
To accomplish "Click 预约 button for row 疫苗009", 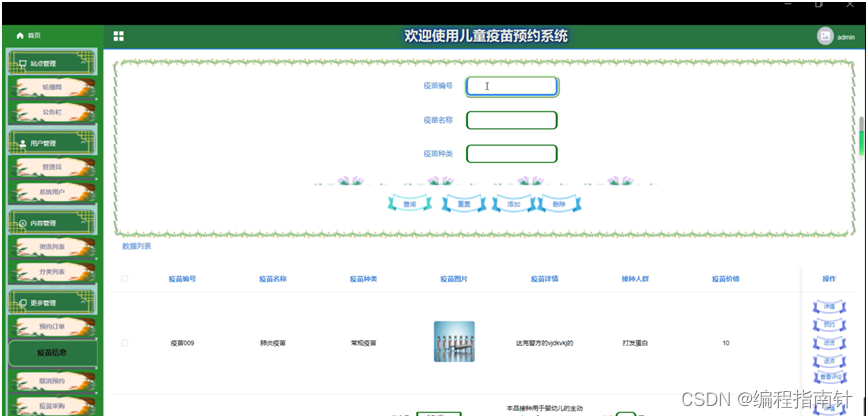I will [829, 324].
